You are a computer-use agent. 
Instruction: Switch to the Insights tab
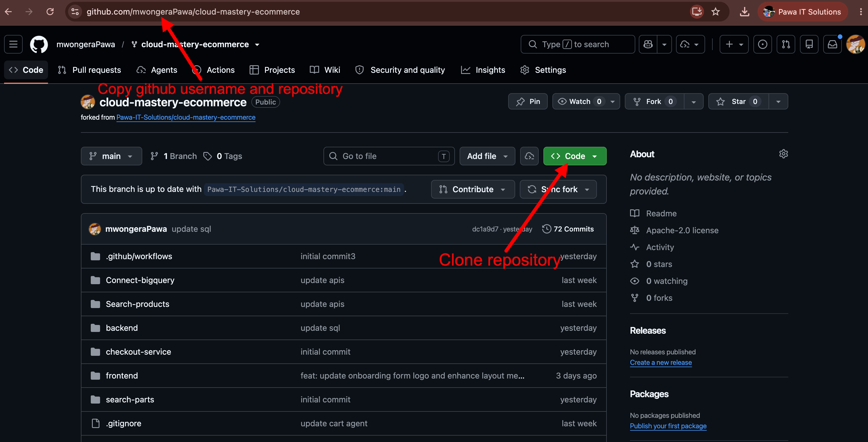click(483, 70)
